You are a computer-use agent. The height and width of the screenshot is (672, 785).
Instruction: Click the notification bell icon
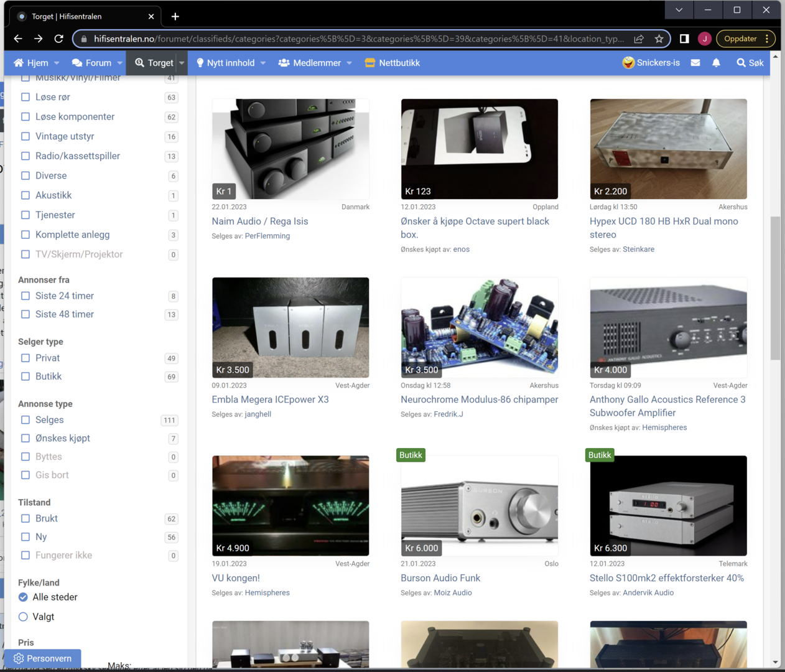click(716, 63)
